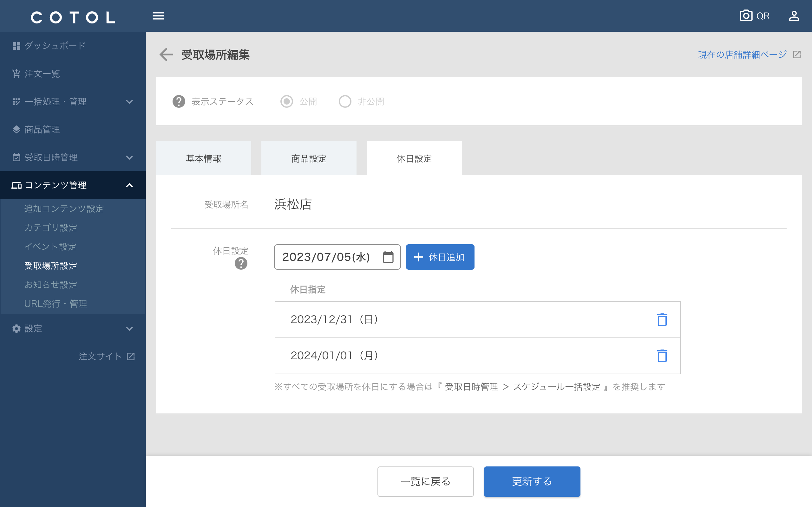Expand the 受取日時管理 section chevron
Screen dimensions: 812x507
point(130,157)
